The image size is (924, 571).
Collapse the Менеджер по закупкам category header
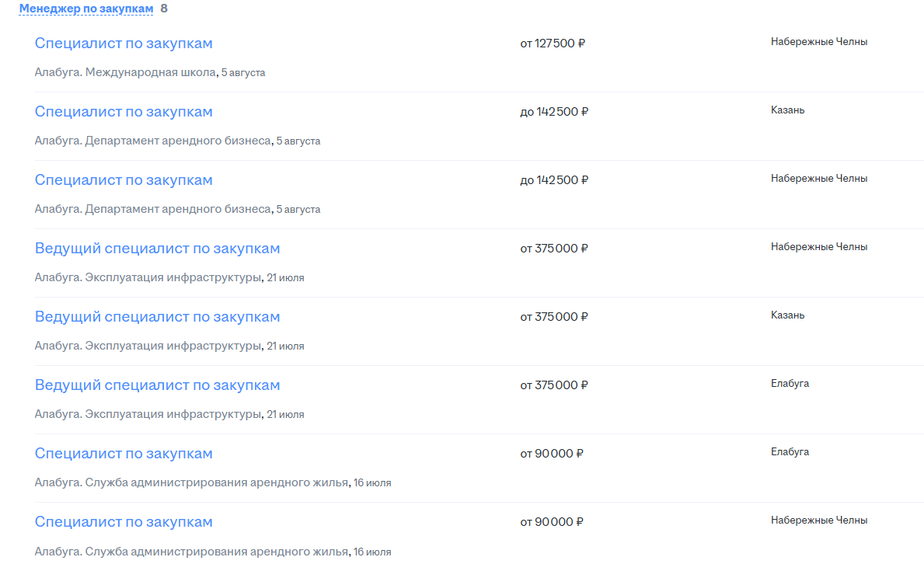pos(86,9)
